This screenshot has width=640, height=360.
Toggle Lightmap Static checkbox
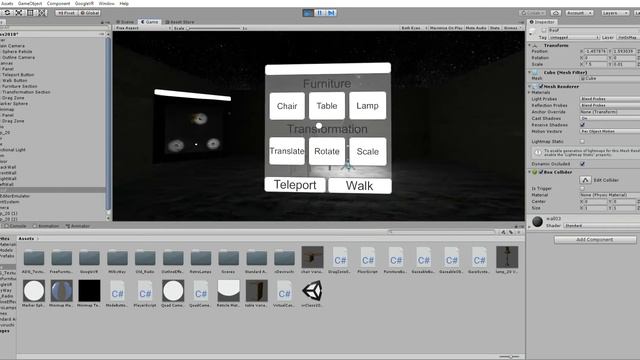coord(582,141)
